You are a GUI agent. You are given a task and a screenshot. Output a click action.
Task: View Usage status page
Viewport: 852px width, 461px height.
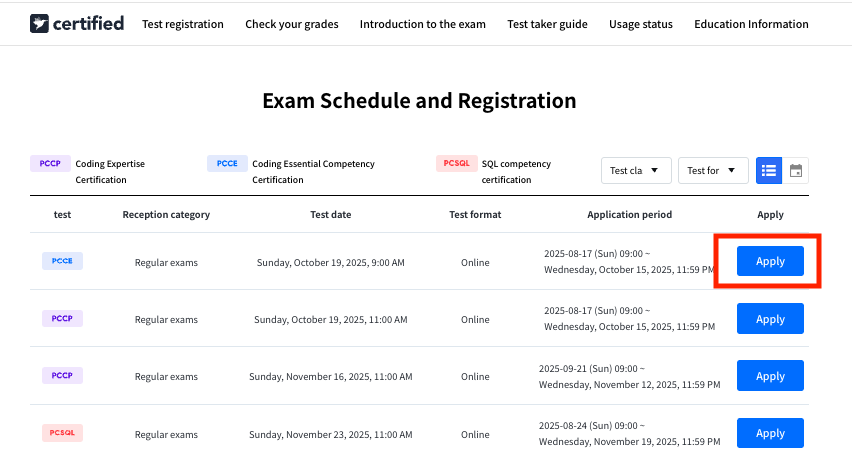coord(641,24)
